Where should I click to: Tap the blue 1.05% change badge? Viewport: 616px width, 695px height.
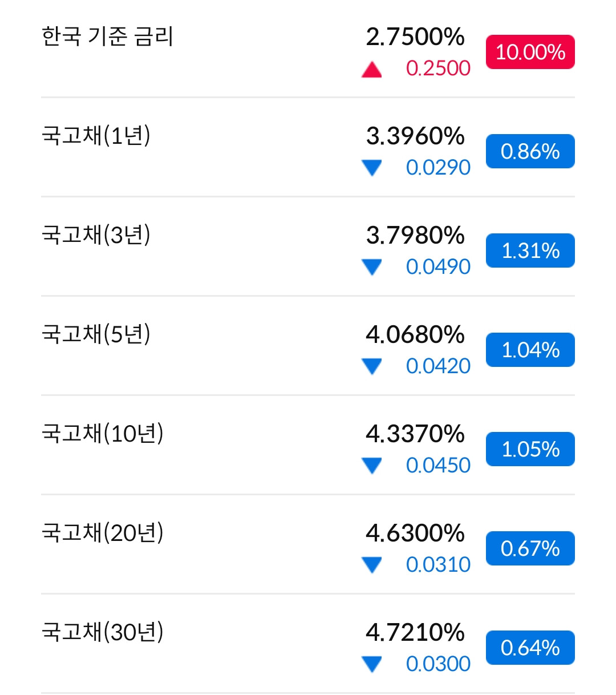[530, 449]
